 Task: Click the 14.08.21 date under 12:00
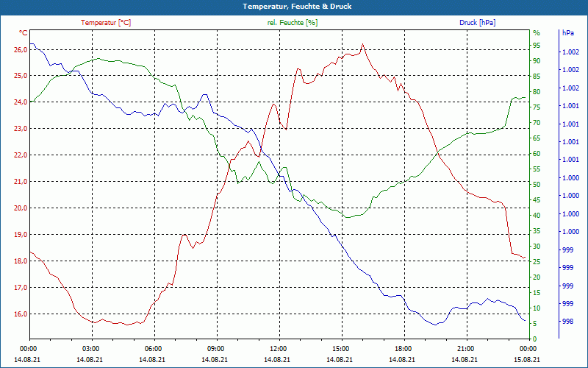click(x=277, y=360)
